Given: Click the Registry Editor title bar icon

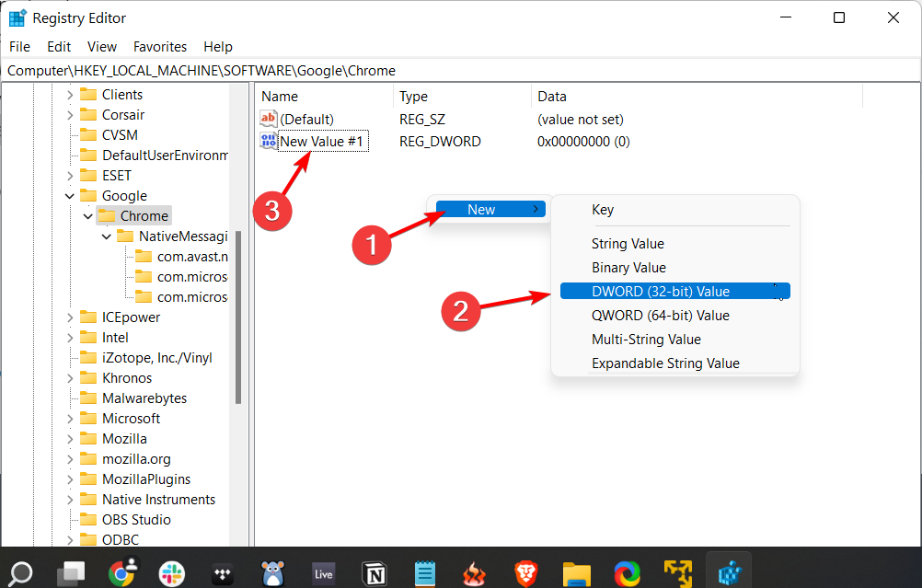Looking at the screenshot, I should (x=17, y=18).
